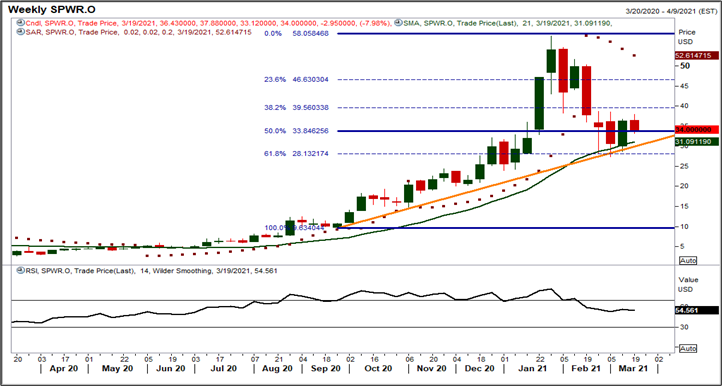722x386 pixels.
Task: Click the Value USD axis heading
Action: click(688, 284)
